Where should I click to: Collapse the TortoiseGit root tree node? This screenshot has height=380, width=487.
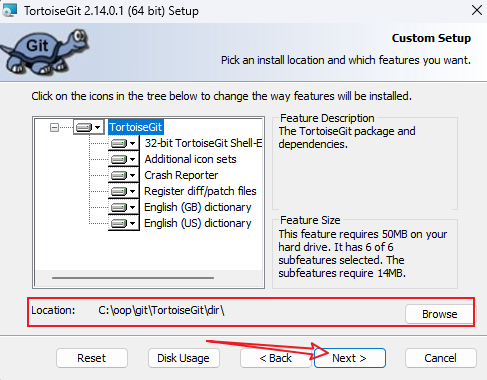(x=54, y=127)
